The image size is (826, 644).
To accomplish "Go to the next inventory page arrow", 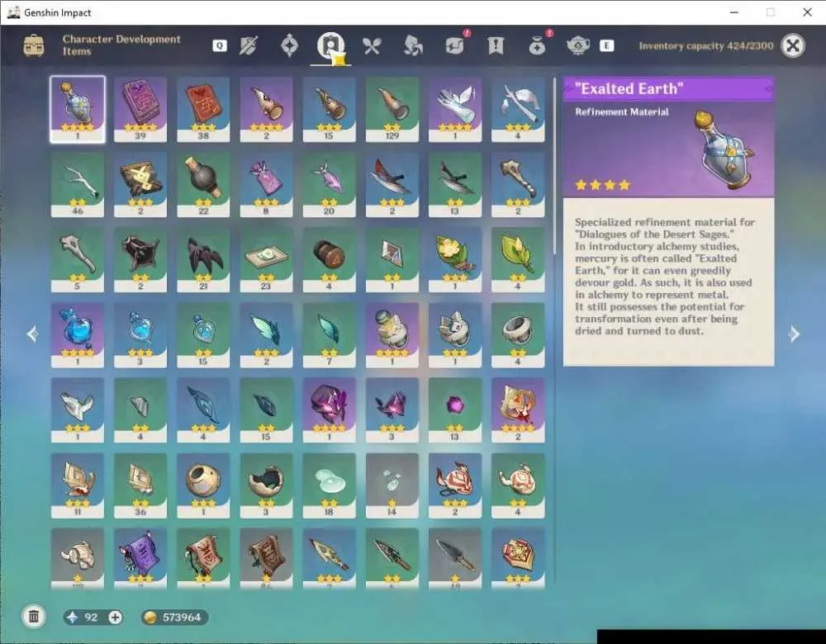I will pyautogui.click(x=795, y=334).
